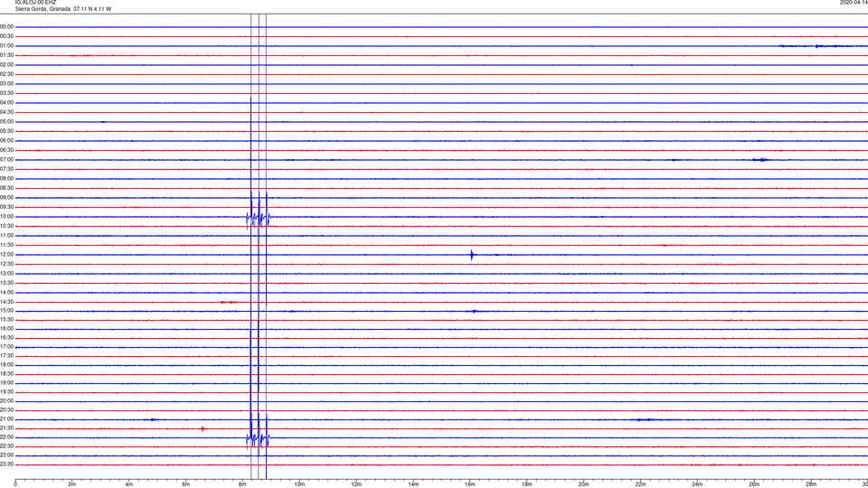Select the 02:00 time label
Image resolution: width=868 pixels, height=488 pixels.
[6, 65]
